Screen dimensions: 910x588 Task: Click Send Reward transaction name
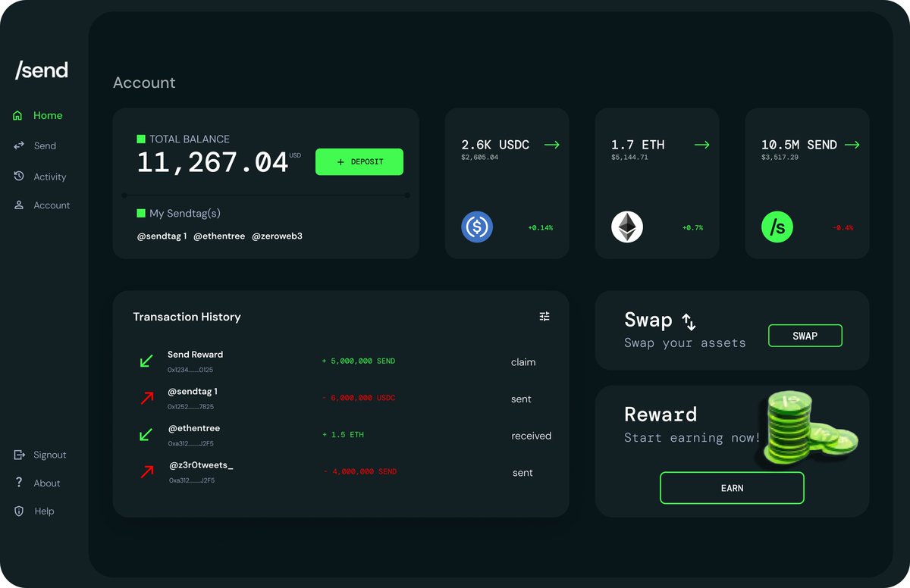(196, 355)
